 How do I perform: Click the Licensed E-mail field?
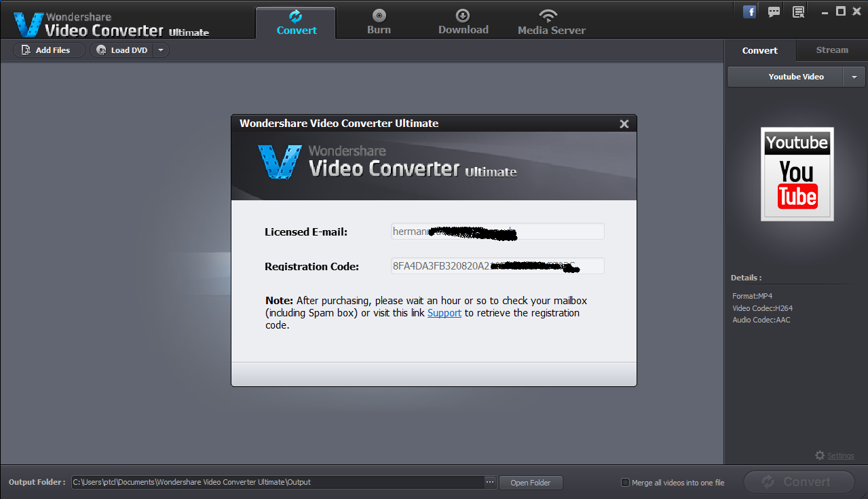click(497, 232)
